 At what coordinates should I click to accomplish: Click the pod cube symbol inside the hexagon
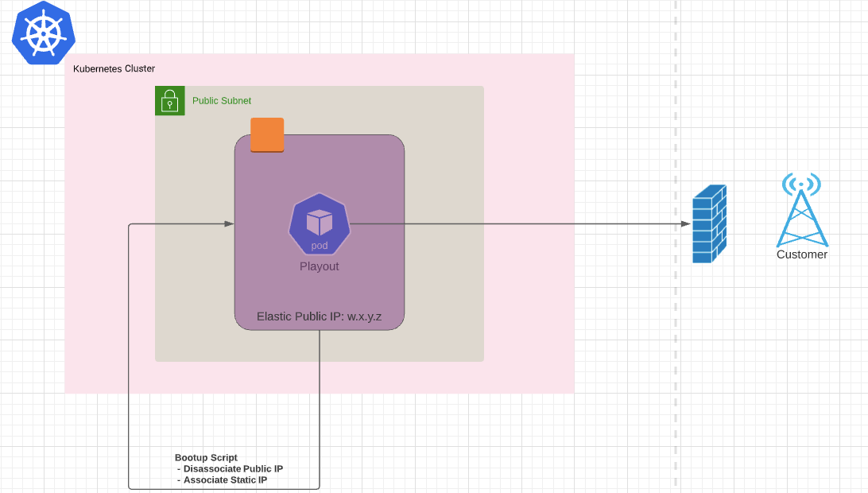tap(320, 221)
